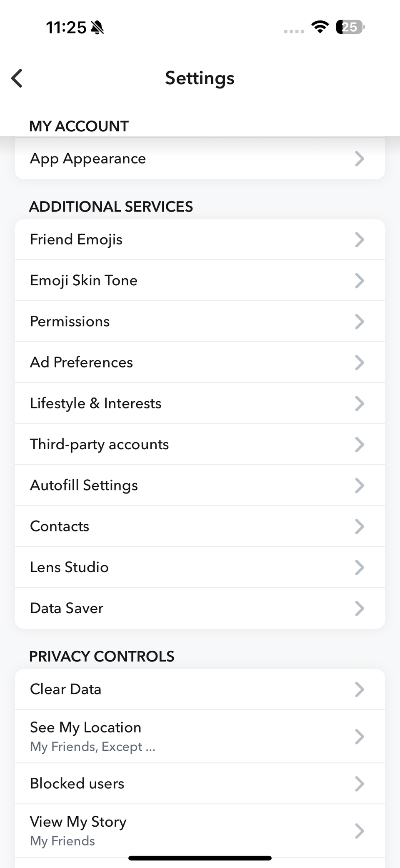The image size is (400, 868).
Task: Open Contacts settings
Action: [x=200, y=526]
